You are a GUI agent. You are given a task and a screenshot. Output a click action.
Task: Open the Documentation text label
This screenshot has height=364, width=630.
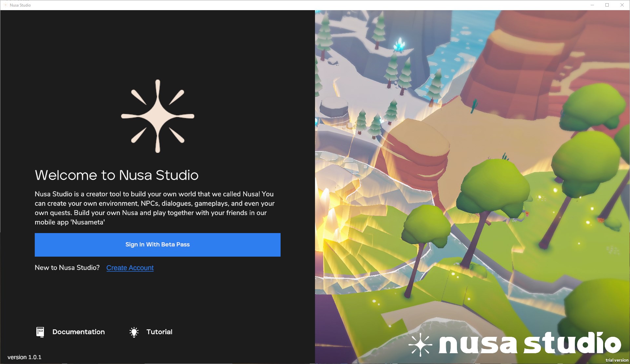[x=78, y=332]
